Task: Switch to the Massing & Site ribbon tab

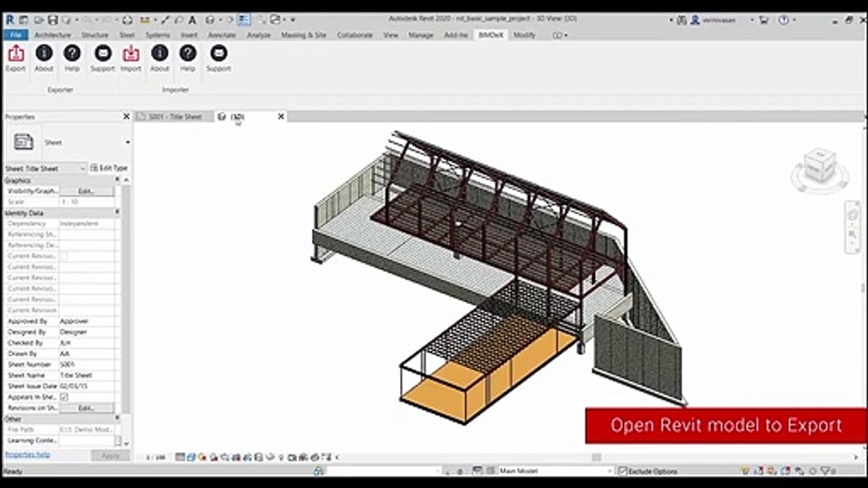Action: pyautogui.click(x=304, y=35)
